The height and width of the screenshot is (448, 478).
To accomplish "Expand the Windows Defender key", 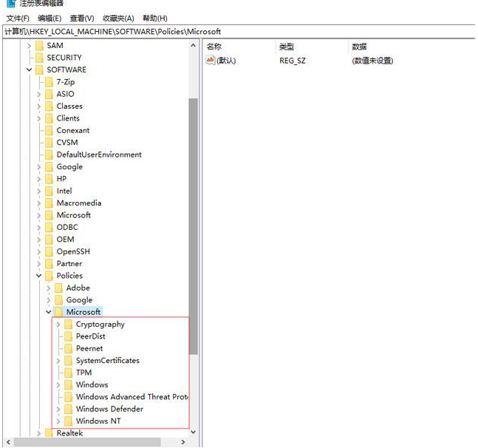I will tap(58, 409).
